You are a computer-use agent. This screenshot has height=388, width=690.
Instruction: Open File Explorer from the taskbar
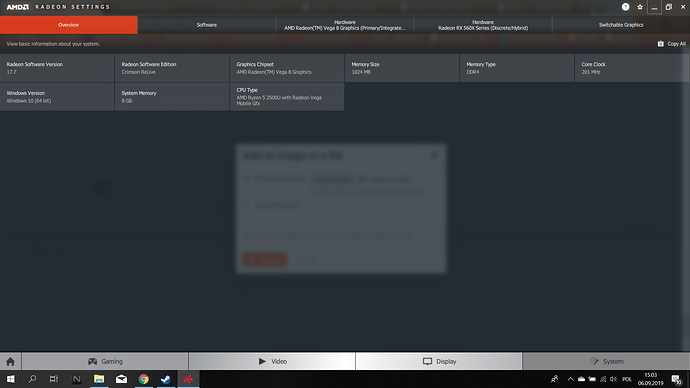[99, 379]
